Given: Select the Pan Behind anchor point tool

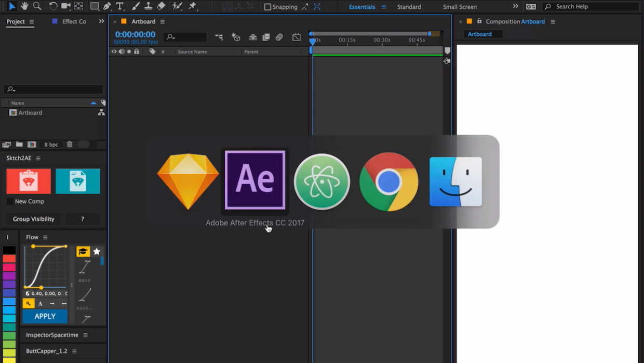Looking at the screenshot, I should tap(78, 6).
